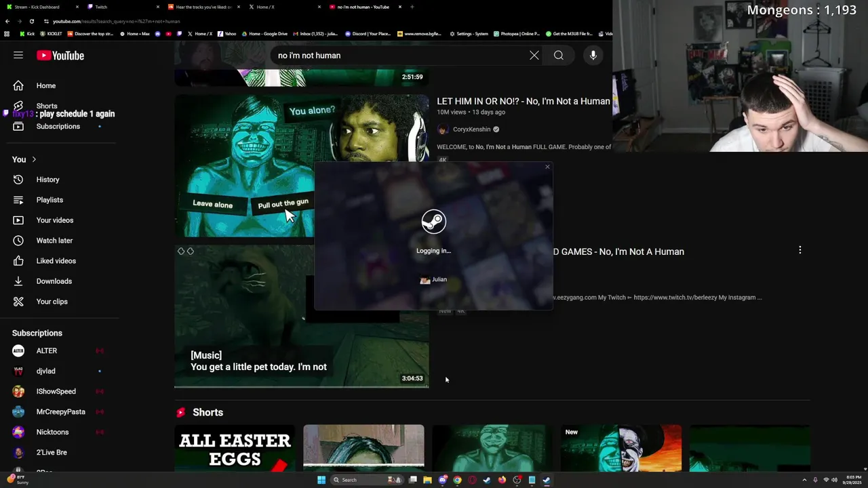Open the Home • Max bookmark

pos(134,34)
